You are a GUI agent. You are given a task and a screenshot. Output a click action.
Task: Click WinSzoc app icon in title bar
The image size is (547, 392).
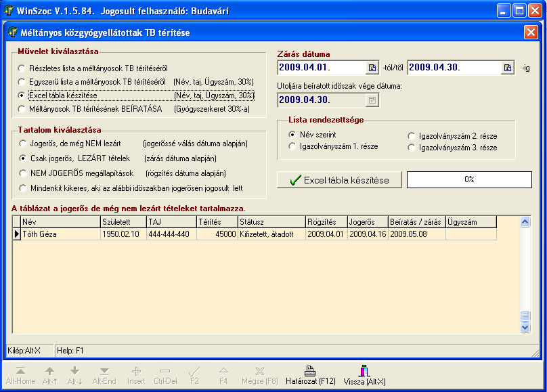point(9,10)
